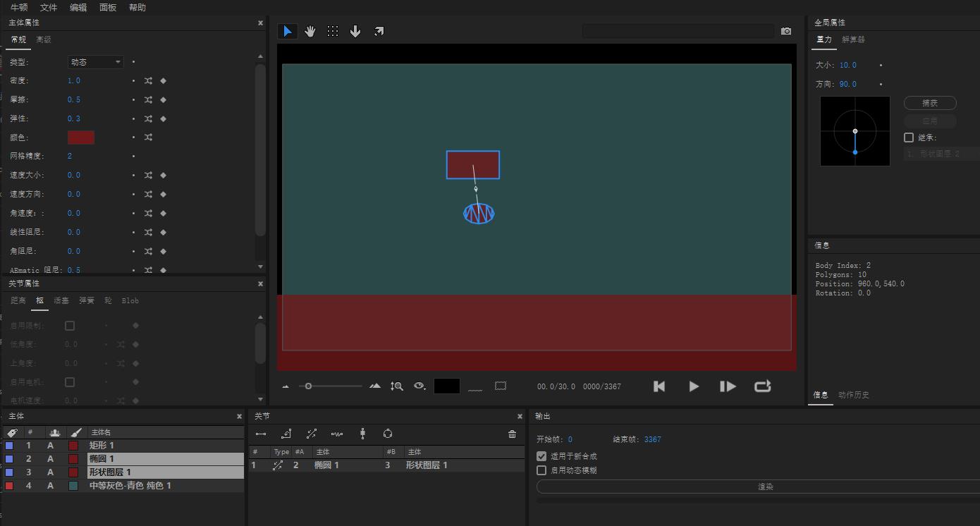Start simulation playback
The height and width of the screenshot is (526, 980).
click(x=694, y=386)
